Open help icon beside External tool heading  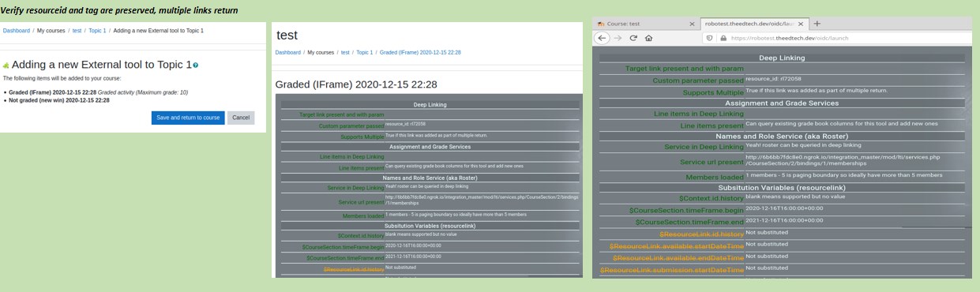[196, 66]
